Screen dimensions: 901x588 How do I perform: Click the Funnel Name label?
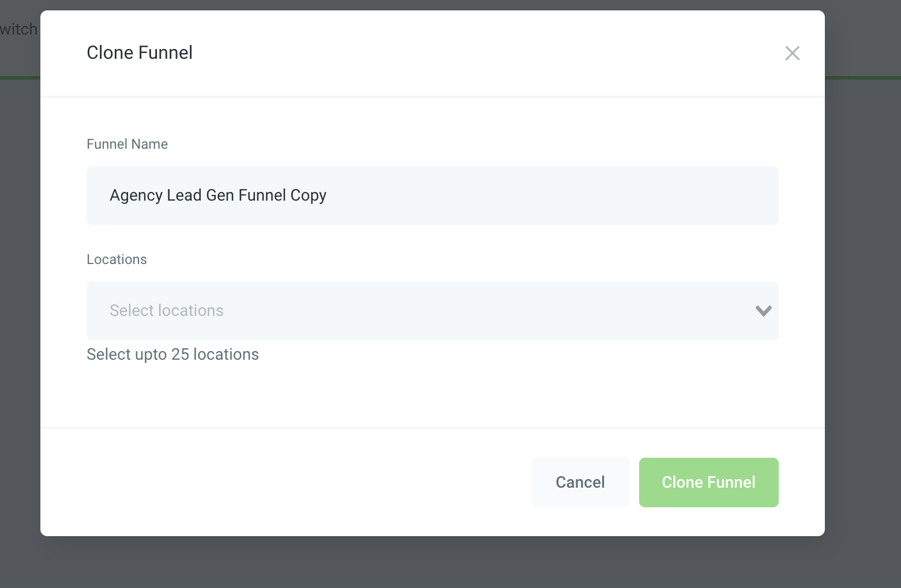(127, 144)
